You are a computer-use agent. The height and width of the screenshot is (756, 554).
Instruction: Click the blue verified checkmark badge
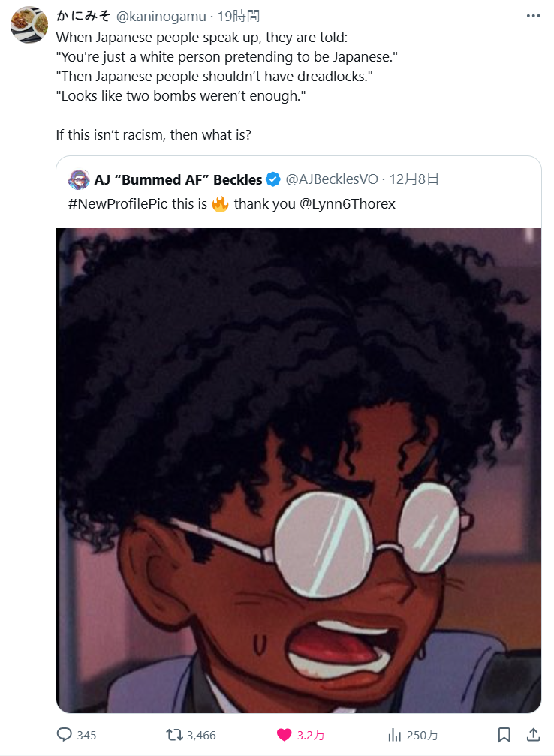[x=274, y=179]
